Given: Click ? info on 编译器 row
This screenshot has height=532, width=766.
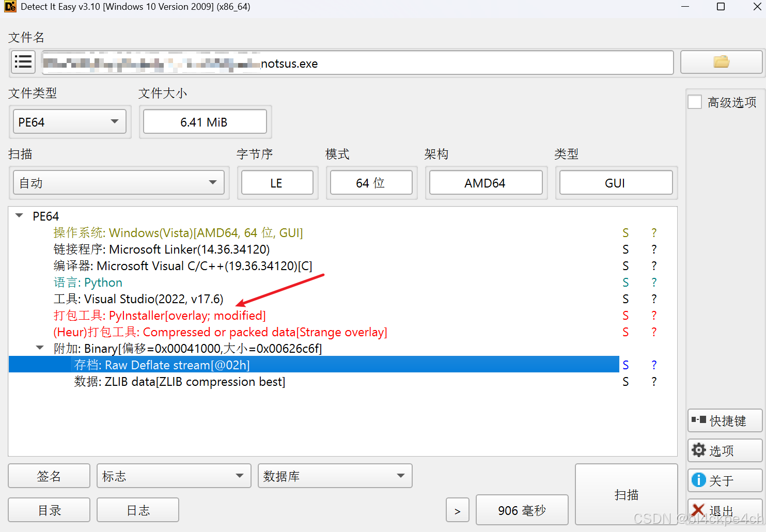Looking at the screenshot, I should 654,266.
